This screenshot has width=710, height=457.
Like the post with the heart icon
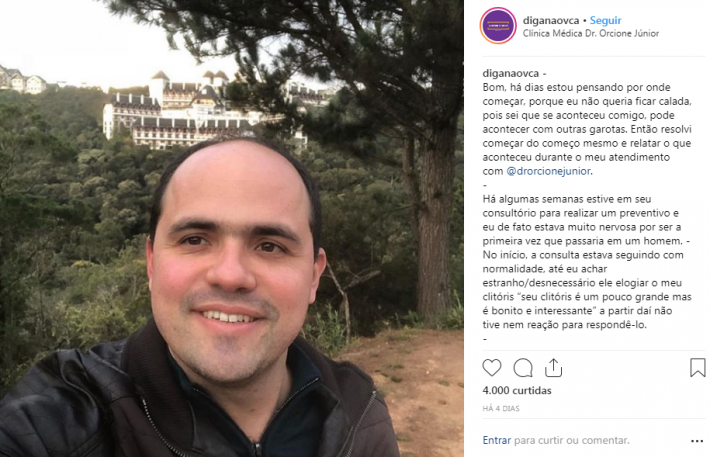click(x=492, y=367)
